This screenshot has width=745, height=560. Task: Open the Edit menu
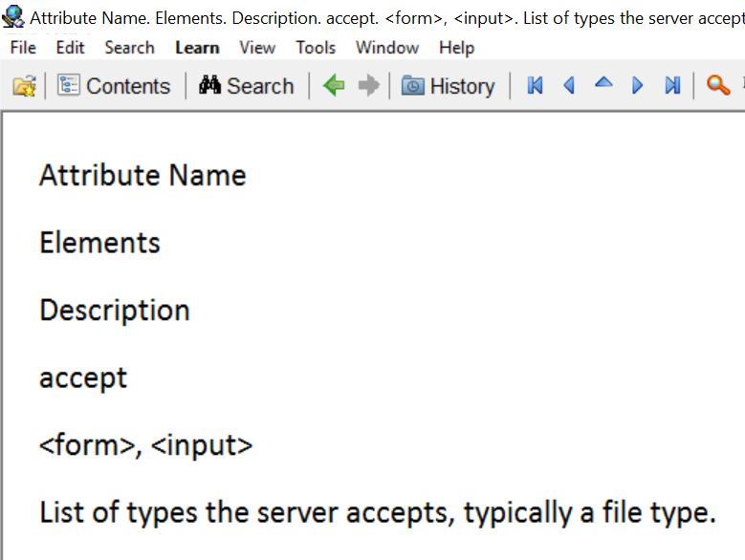tap(70, 48)
